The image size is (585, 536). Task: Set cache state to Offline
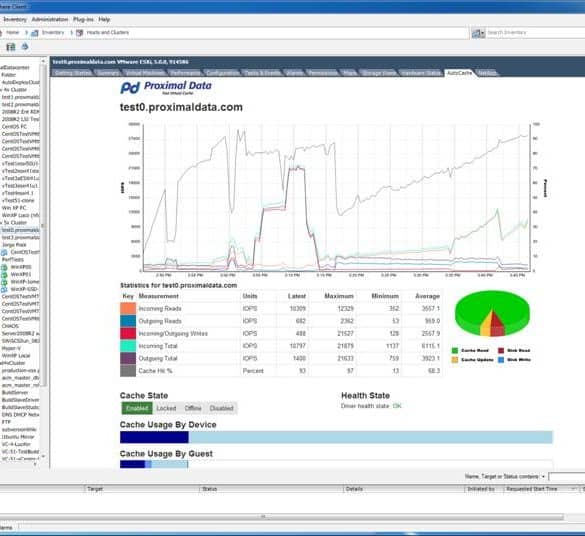coord(193,408)
